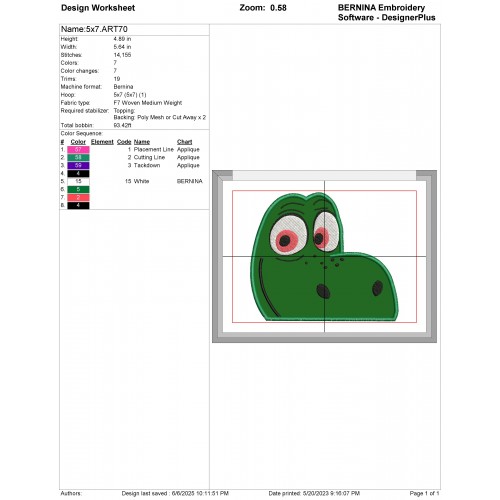Screen dimensions: 500x500
Task: Click the green color swatch numbered 5
Action: click(x=78, y=190)
